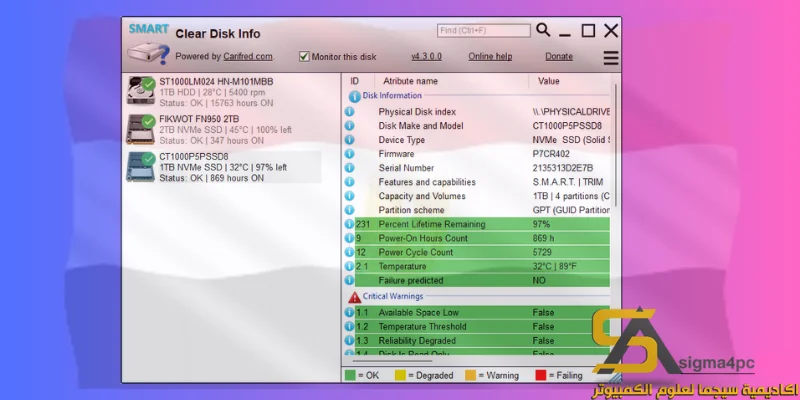Click info icon beside Temperature row

pyautogui.click(x=349, y=266)
